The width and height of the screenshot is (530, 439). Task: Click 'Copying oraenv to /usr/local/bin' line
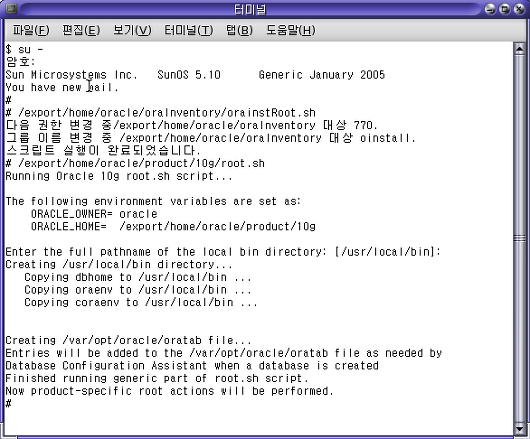[x=138, y=290]
